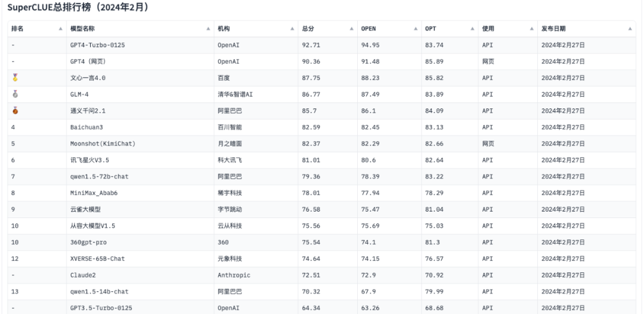Click the 机构 header label
The width and height of the screenshot is (644, 314).
tap(224, 29)
